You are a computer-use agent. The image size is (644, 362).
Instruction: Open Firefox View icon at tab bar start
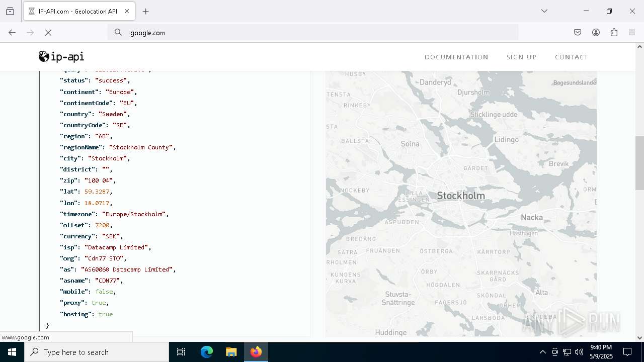pos(10,11)
